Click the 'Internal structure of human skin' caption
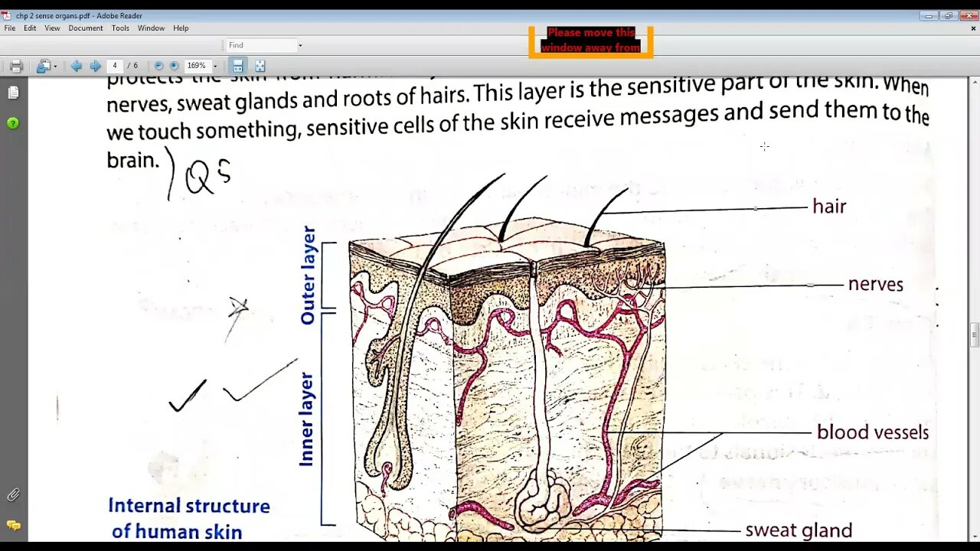Viewport: 980px width, 551px height. [x=188, y=519]
